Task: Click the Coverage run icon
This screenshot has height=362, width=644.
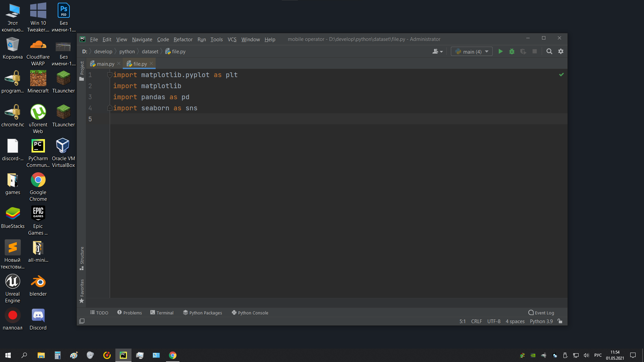Action: tap(523, 51)
